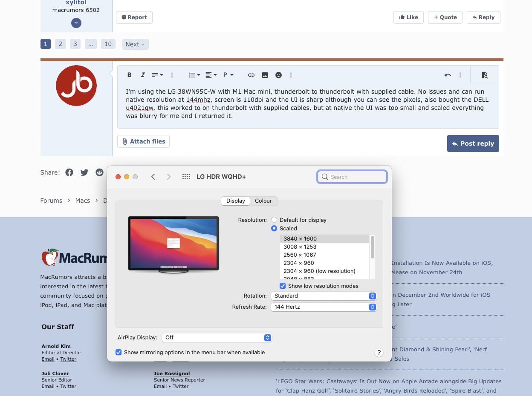The width and height of the screenshot is (532, 396).
Task: Click the Post reply button
Action: [473, 143]
